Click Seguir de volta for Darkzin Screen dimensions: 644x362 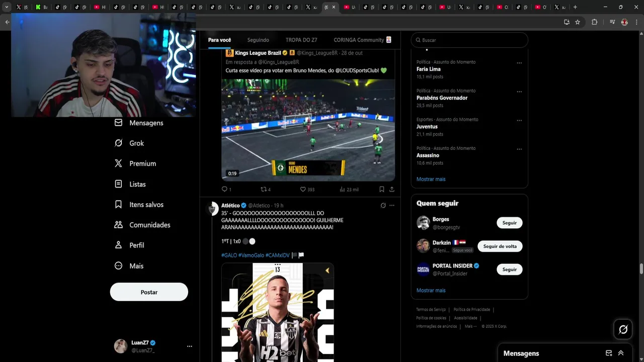point(500,246)
